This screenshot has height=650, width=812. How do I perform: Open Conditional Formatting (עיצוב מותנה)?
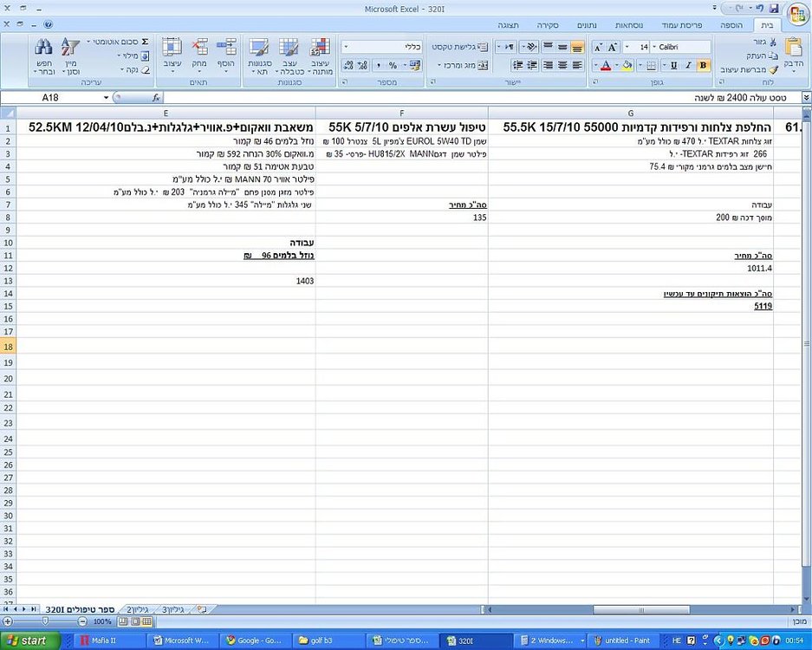pyautogui.click(x=320, y=56)
